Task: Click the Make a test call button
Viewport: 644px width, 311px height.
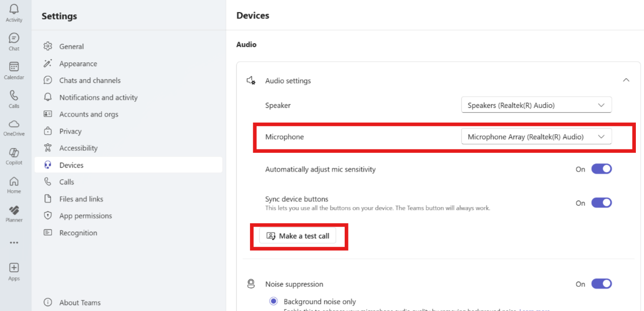Action: 298,236
